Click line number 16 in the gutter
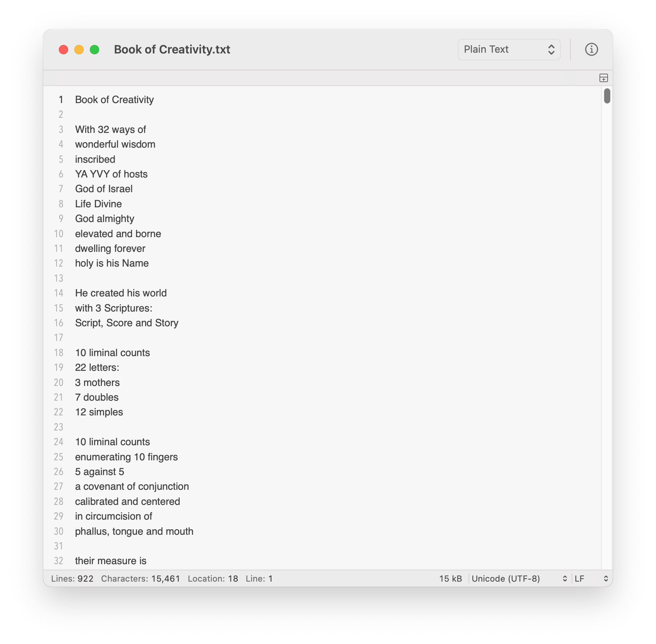Image resolution: width=656 pixels, height=644 pixels. click(x=58, y=323)
